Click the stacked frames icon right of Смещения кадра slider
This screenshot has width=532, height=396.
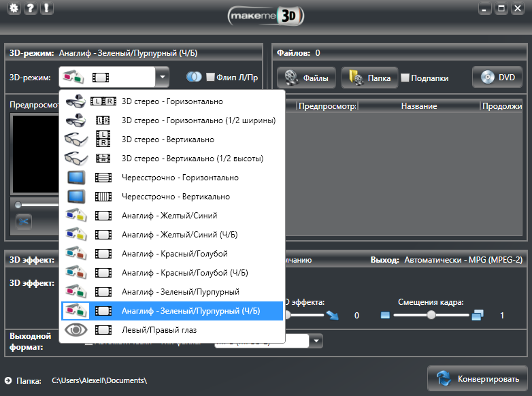pos(478,315)
